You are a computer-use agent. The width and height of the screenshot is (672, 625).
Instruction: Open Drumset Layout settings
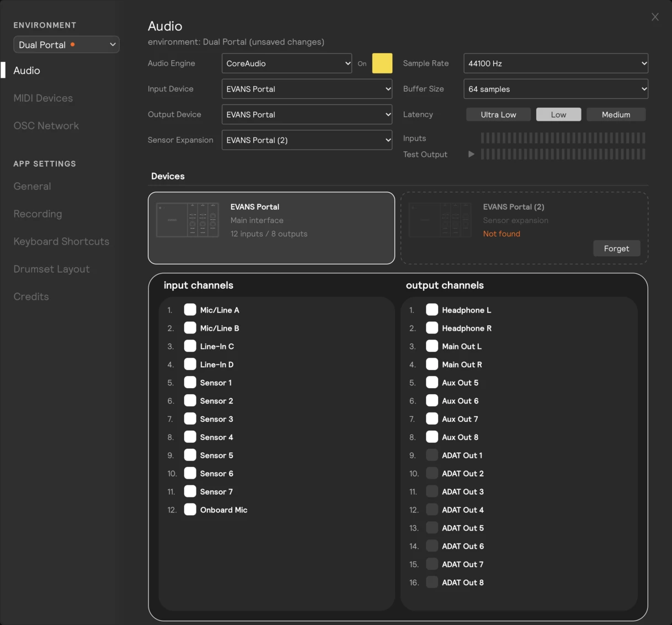tap(51, 269)
